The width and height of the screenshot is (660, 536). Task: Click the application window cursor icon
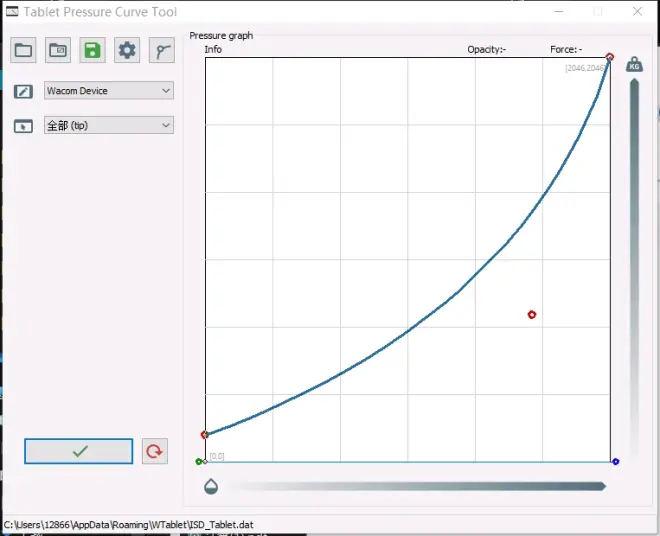pyautogui.click(x=23, y=126)
